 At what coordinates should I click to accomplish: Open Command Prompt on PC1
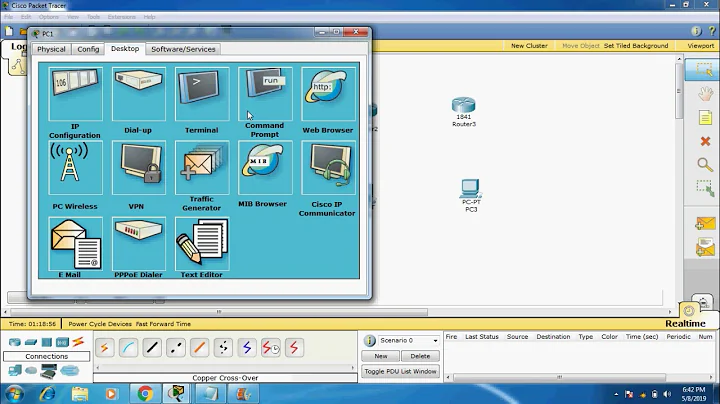point(265,94)
